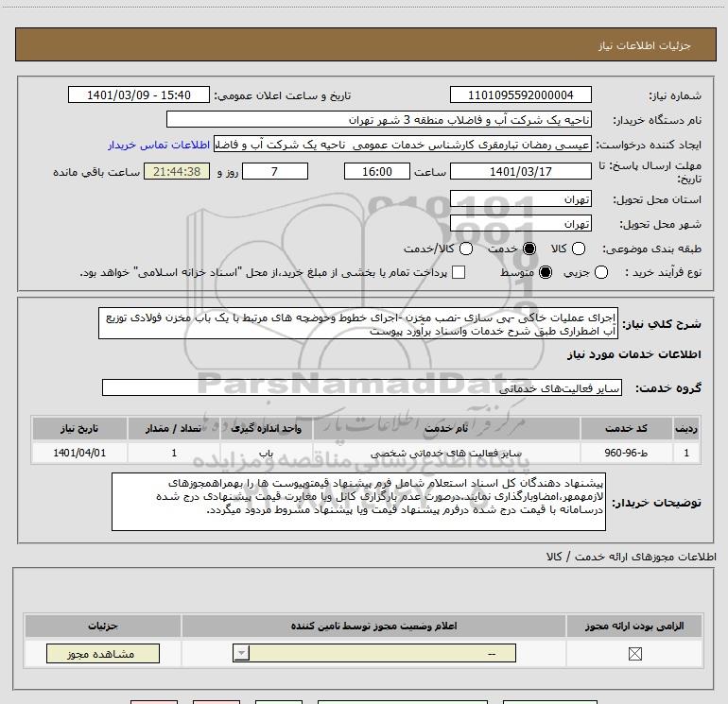Screen dimensions: 728x704
Task: Click the گروه خدمت field سایر فعالیت‌های خدماتی
Action: tap(362, 387)
